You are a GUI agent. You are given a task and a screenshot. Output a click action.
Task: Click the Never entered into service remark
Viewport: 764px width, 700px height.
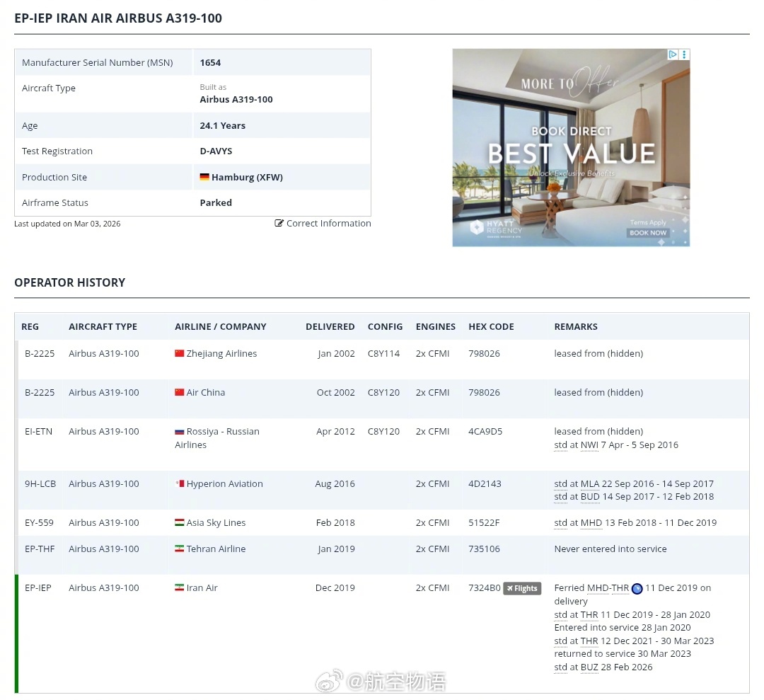(x=610, y=549)
